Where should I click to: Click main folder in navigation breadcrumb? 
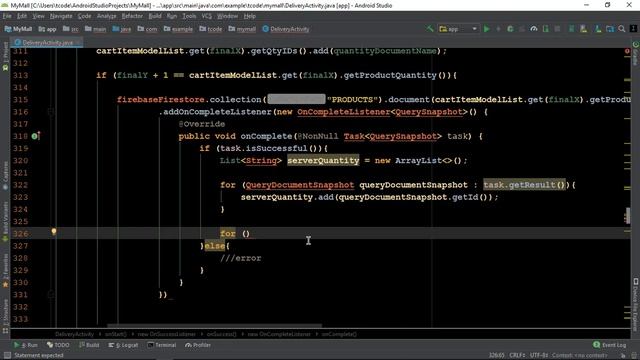coord(96,29)
